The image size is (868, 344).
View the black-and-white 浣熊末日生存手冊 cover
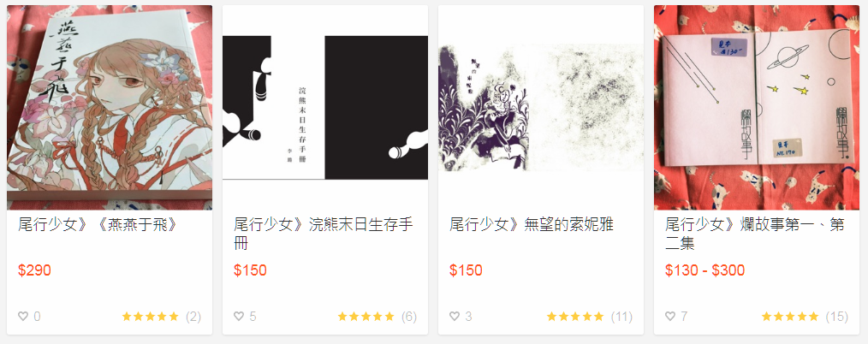click(325, 108)
